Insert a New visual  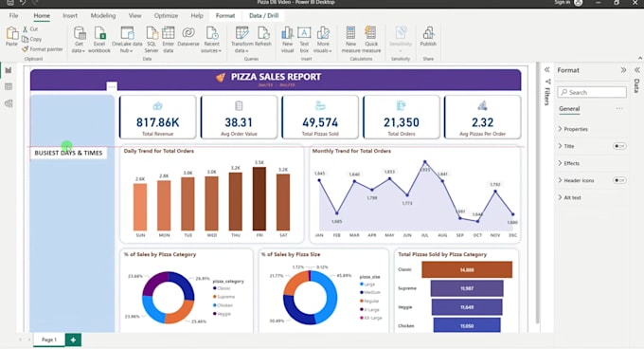pos(287,40)
